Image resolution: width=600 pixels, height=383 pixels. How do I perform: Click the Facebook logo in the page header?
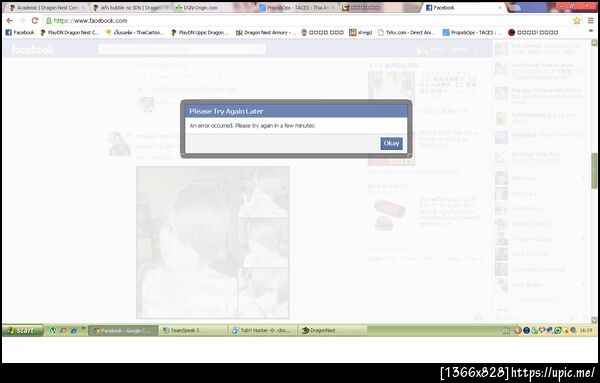(x=33, y=50)
